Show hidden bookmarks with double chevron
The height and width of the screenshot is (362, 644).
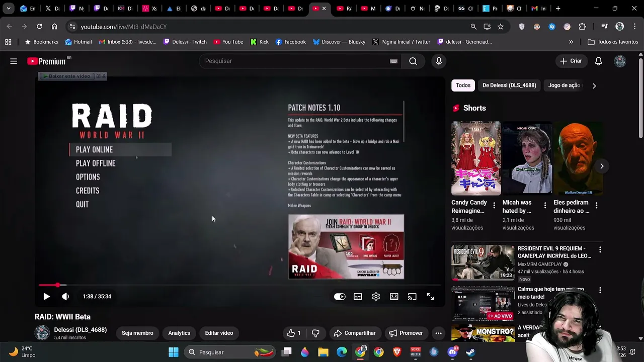click(571, 42)
